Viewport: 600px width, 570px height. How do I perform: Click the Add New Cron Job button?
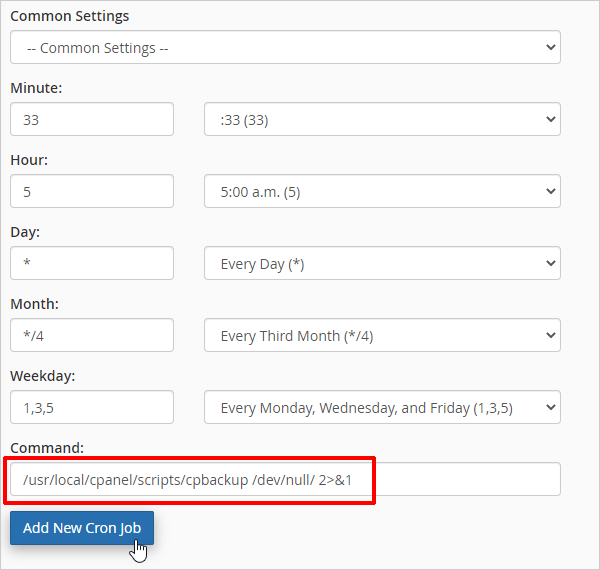coord(82,528)
